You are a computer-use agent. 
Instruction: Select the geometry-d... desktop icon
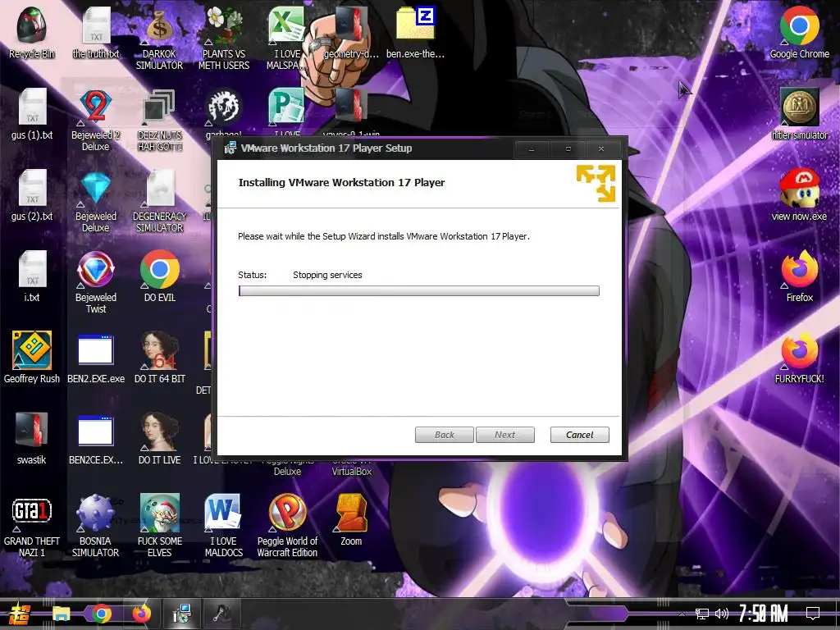point(351,33)
